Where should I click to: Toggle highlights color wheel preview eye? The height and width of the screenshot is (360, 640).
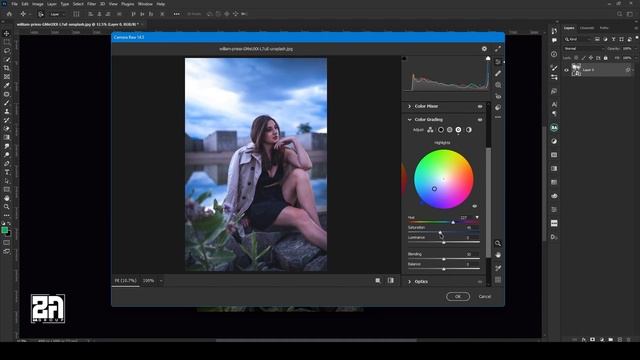475,206
